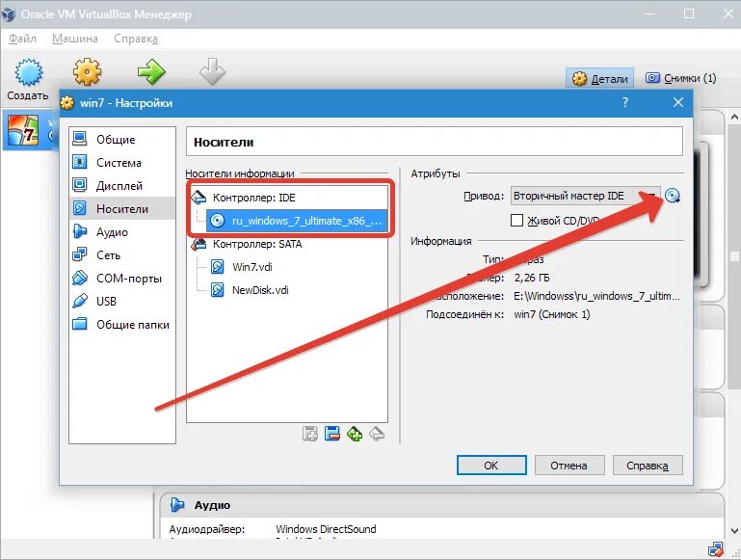The width and height of the screenshot is (741, 560).
Task: Select the ru_windows_7_ultimate_x86 disc image
Action: tap(297, 221)
